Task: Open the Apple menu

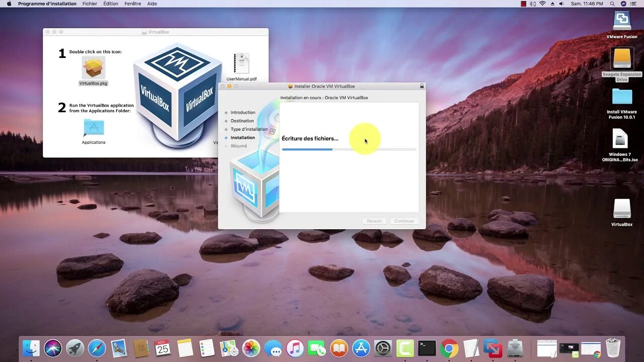Action: 9,4
